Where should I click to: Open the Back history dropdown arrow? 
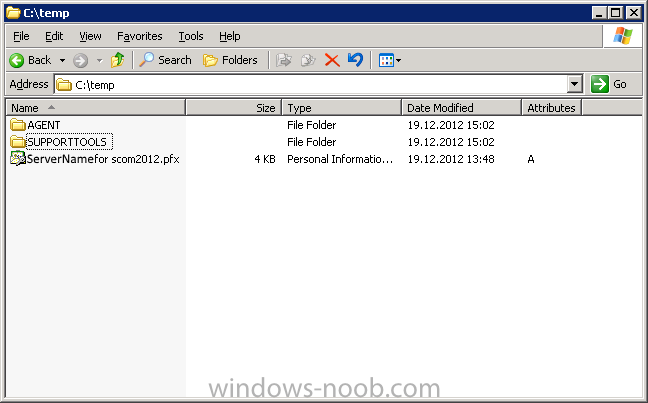(62, 60)
